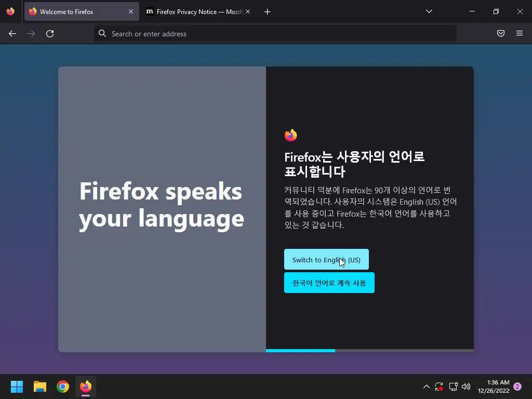Close the Welcome to Firefox tab
The height and width of the screenshot is (399, 532).
coord(131,11)
